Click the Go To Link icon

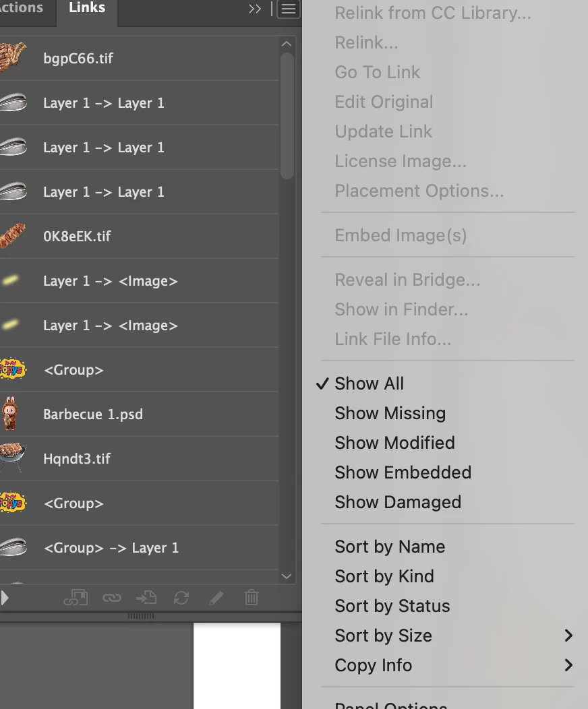pyautogui.click(x=146, y=598)
